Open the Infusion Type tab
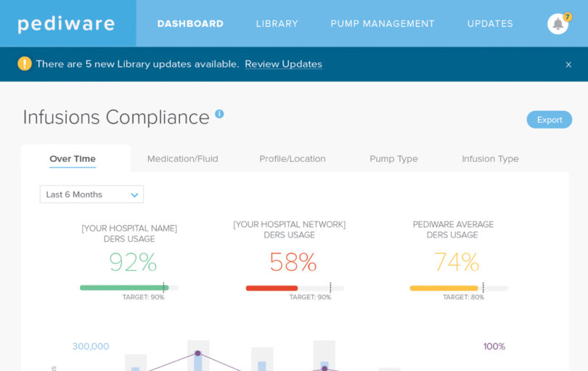The image size is (588, 371). pyautogui.click(x=490, y=159)
